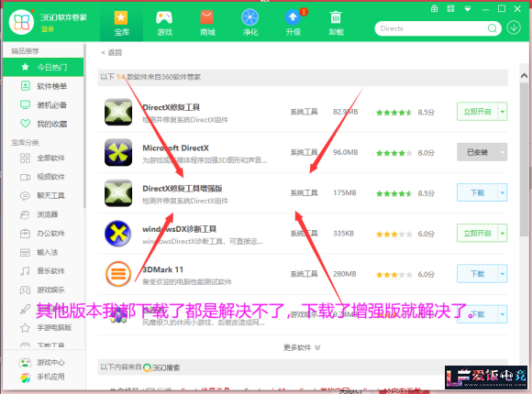Click the 360软件管家 logo avatar
This screenshot has height=394, width=532.
(21, 22)
